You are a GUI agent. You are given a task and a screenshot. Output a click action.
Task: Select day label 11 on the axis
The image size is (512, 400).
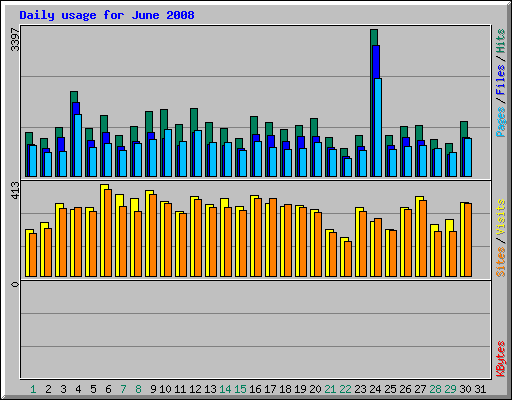[x=180, y=389]
